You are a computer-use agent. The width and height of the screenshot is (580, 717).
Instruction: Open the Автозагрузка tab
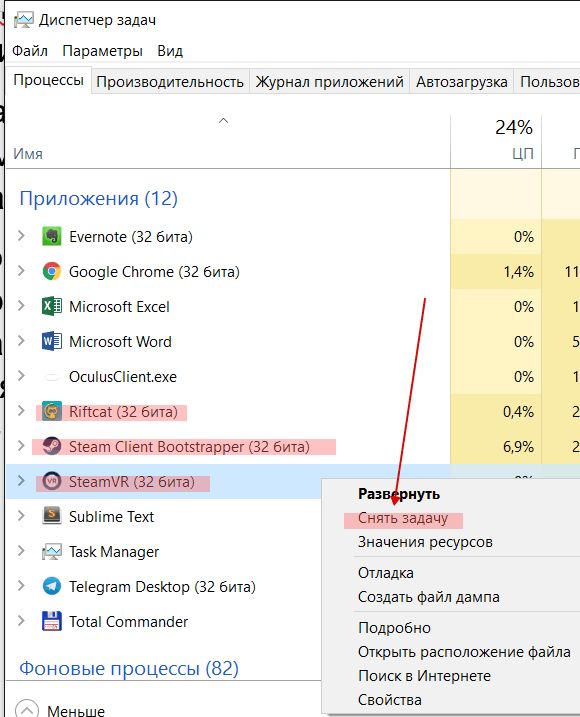[462, 82]
